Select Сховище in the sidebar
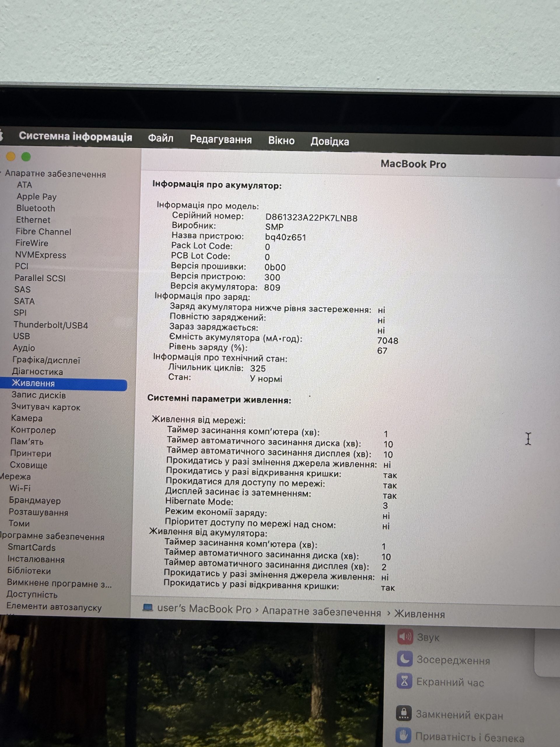Image resolution: width=560 pixels, height=747 pixels. click(x=28, y=465)
